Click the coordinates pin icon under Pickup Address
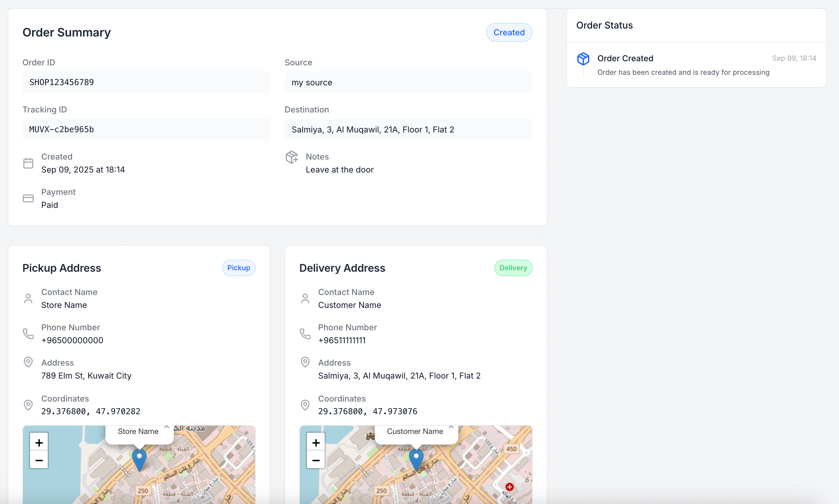 tap(28, 405)
